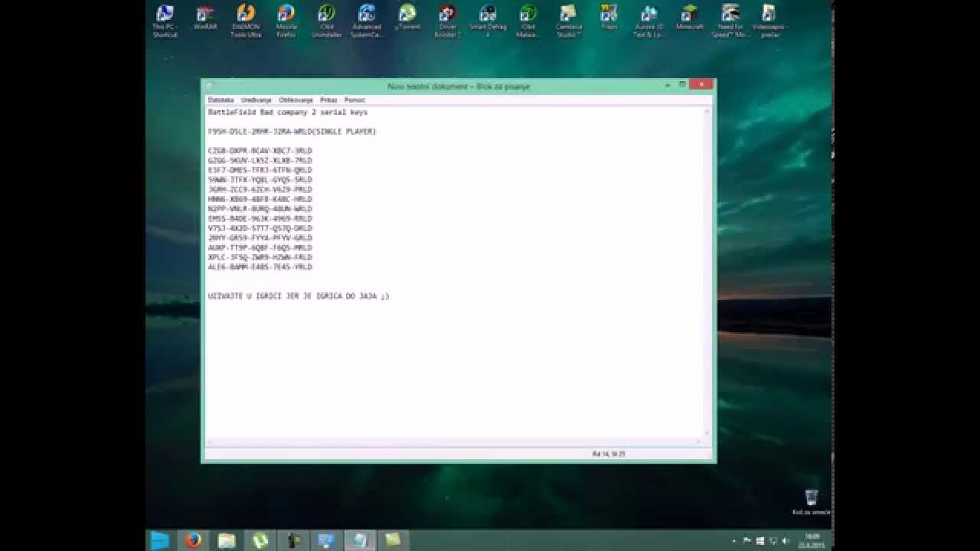Click the taskbar clock showing the date
980x551 pixels.
point(811,540)
